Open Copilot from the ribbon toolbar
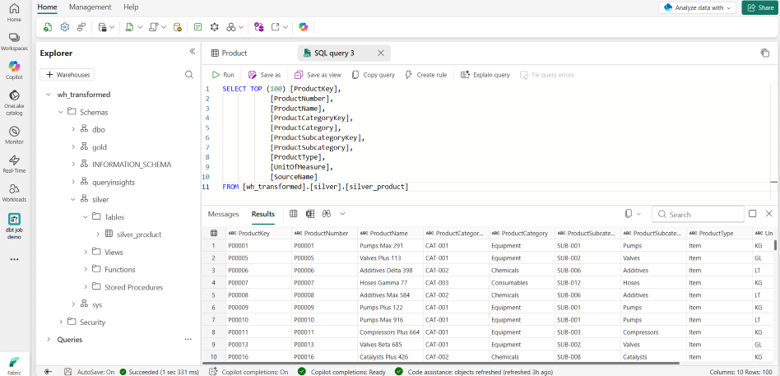Screen dimensions: 780x376 point(303,27)
